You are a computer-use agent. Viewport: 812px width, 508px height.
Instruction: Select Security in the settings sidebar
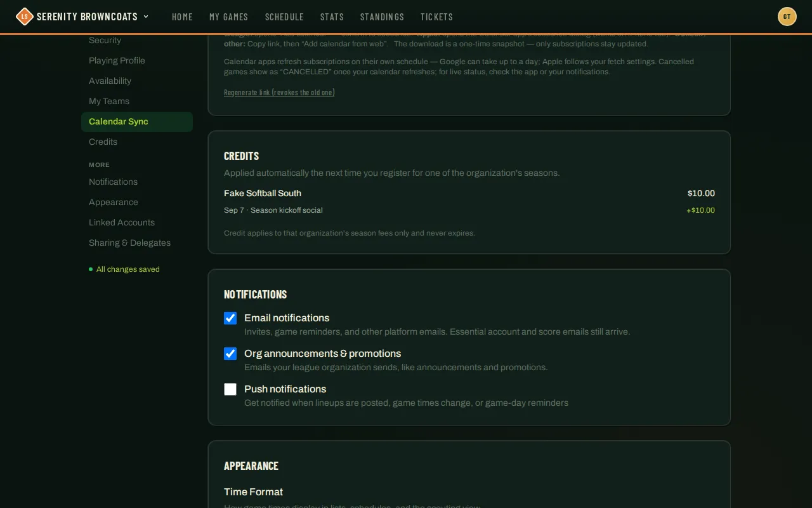tap(137, 40)
